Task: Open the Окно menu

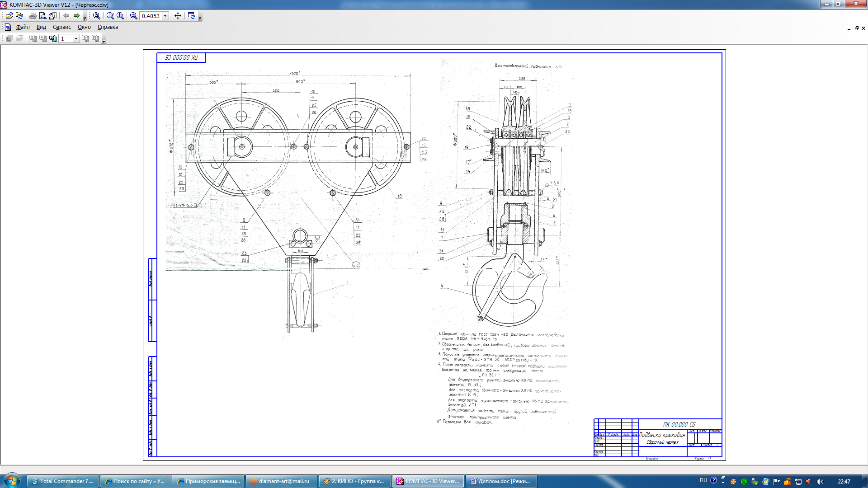Action: pyautogui.click(x=84, y=27)
